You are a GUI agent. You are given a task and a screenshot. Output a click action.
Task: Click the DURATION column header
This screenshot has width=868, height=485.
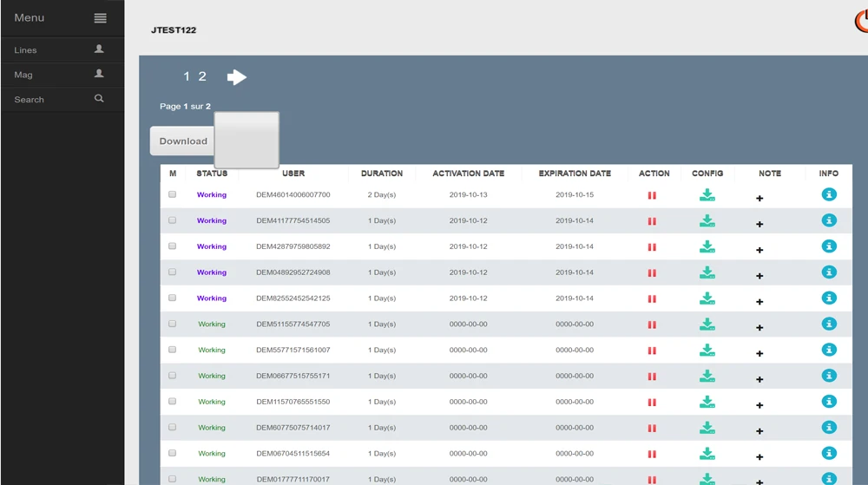[x=382, y=174]
